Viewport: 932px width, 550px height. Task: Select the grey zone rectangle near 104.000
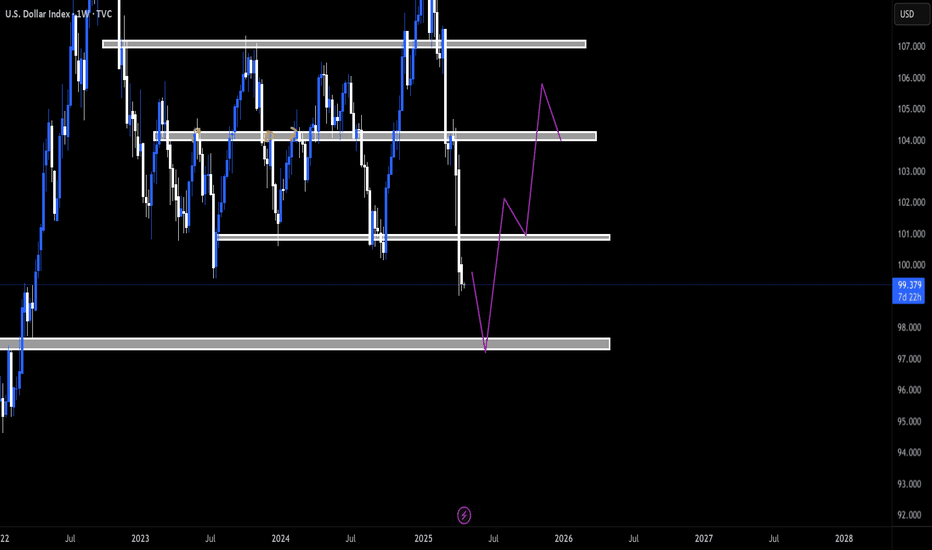coord(375,136)
